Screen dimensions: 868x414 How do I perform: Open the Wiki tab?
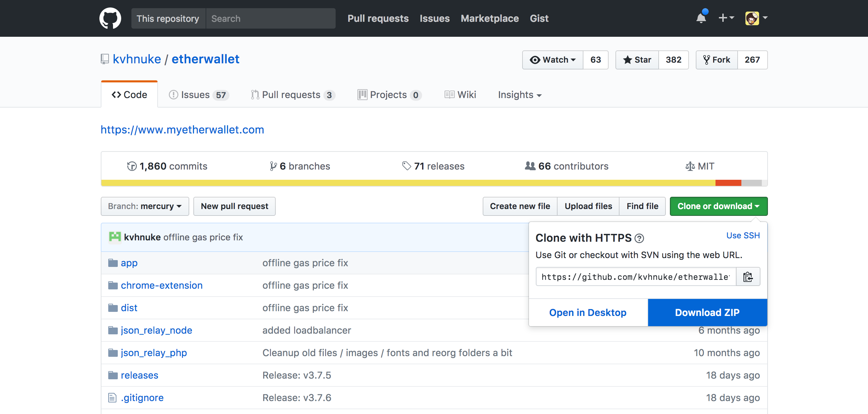click(460, 95)
